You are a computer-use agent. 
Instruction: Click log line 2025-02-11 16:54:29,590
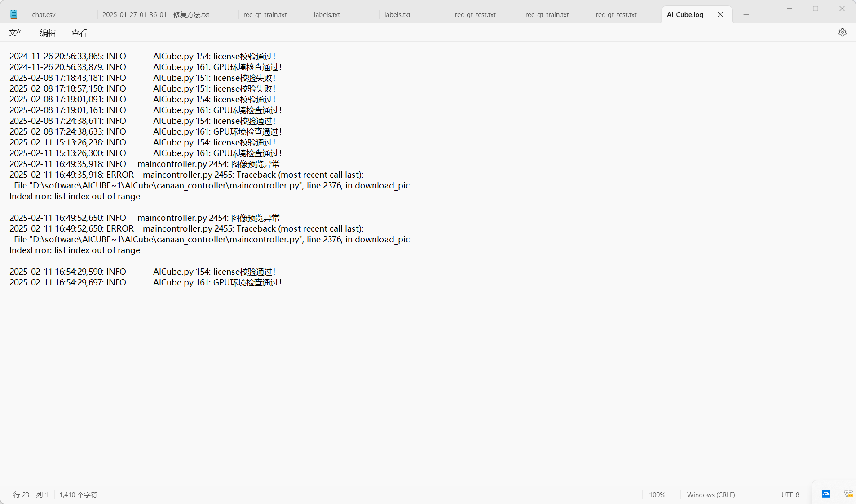pyautogui.click(x=142, y=272)
